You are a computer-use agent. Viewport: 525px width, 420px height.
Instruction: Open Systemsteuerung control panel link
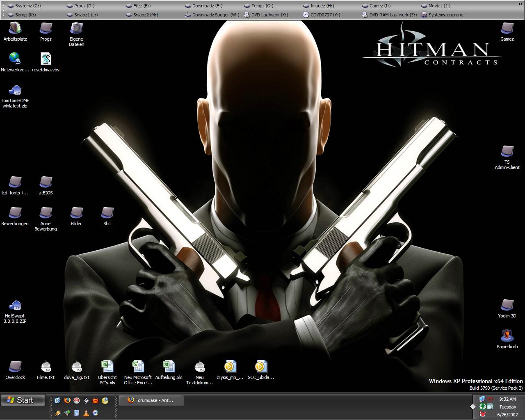click(x=442, y=15)
